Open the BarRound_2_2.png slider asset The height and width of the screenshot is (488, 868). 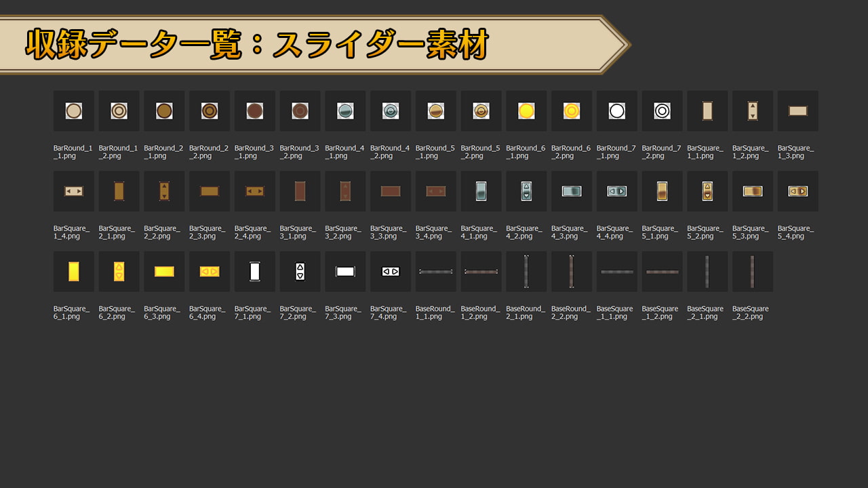pos(209,110)
